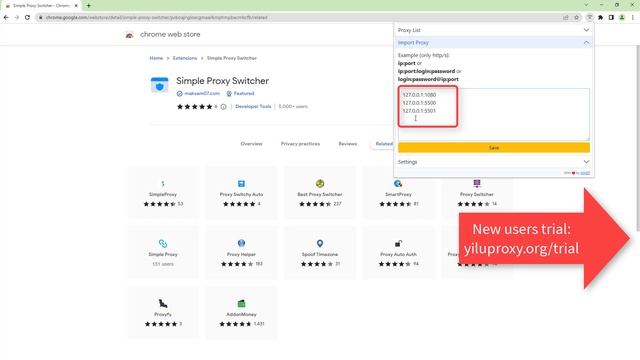Image resolution: width=640 pixels, height=360 pixels.
Task: Click the address bar URL
Action: point(157,18)
